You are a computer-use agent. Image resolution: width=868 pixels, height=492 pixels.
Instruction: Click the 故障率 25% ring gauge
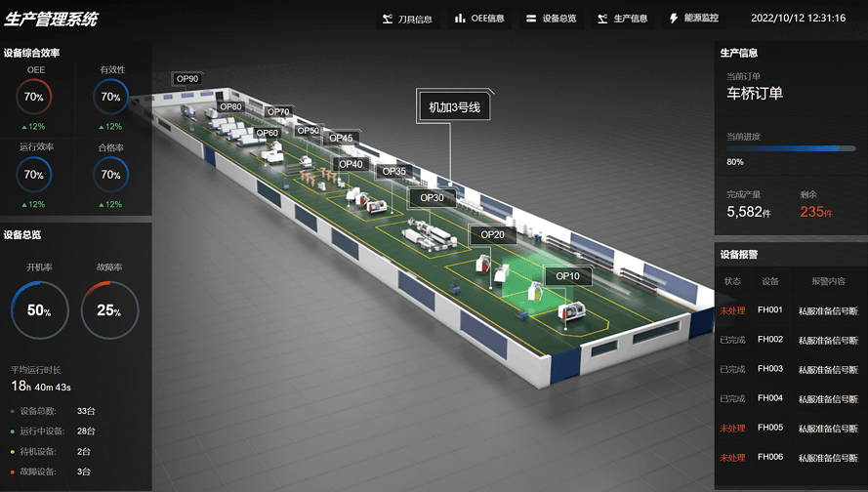point(109,310)
